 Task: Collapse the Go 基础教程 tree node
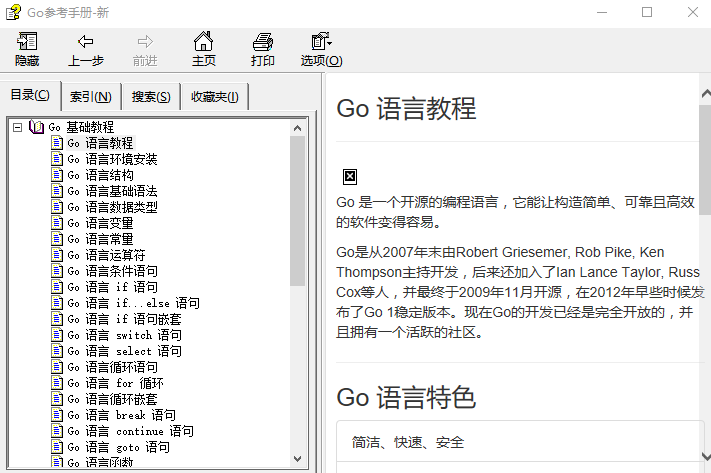[x=18, y=128]
